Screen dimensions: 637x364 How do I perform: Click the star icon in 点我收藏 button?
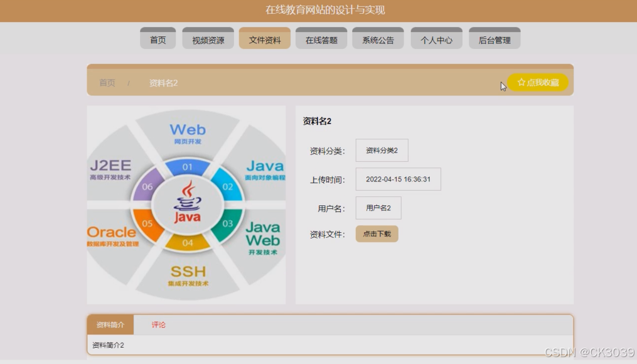[522, 82]
